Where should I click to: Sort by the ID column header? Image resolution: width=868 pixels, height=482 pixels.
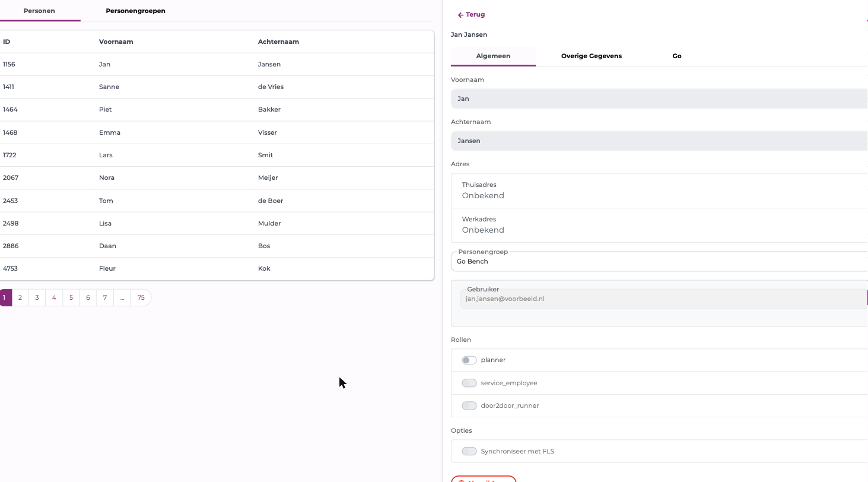tap(7, 42)
